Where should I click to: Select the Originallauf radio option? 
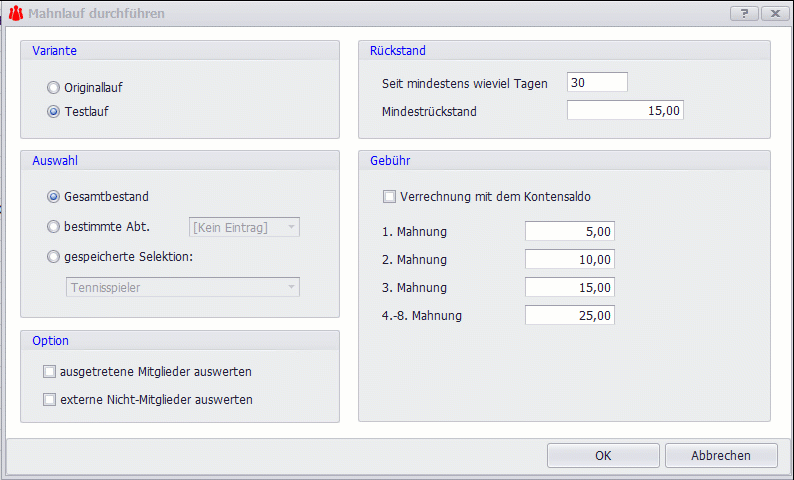coord(54,88)
